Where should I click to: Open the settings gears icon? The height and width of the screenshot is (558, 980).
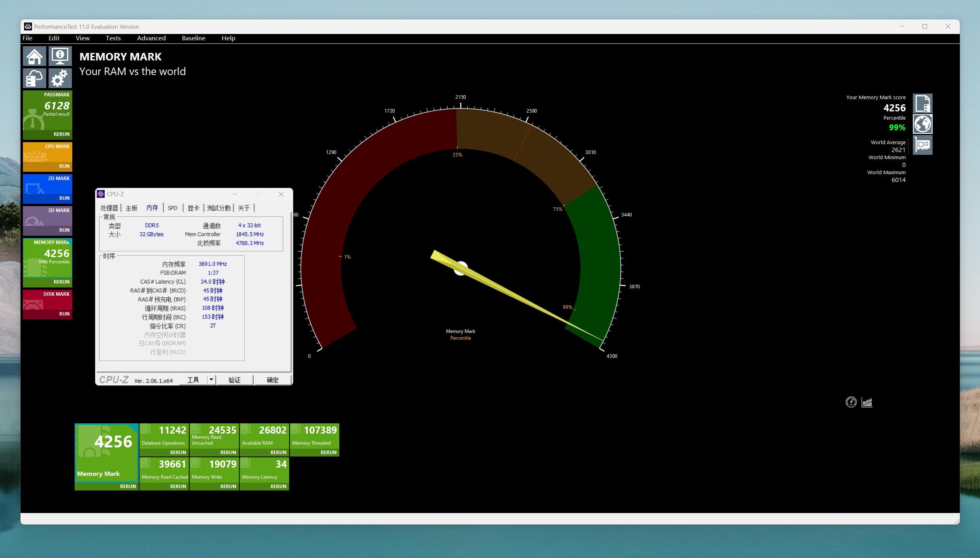tap(60, 78)
